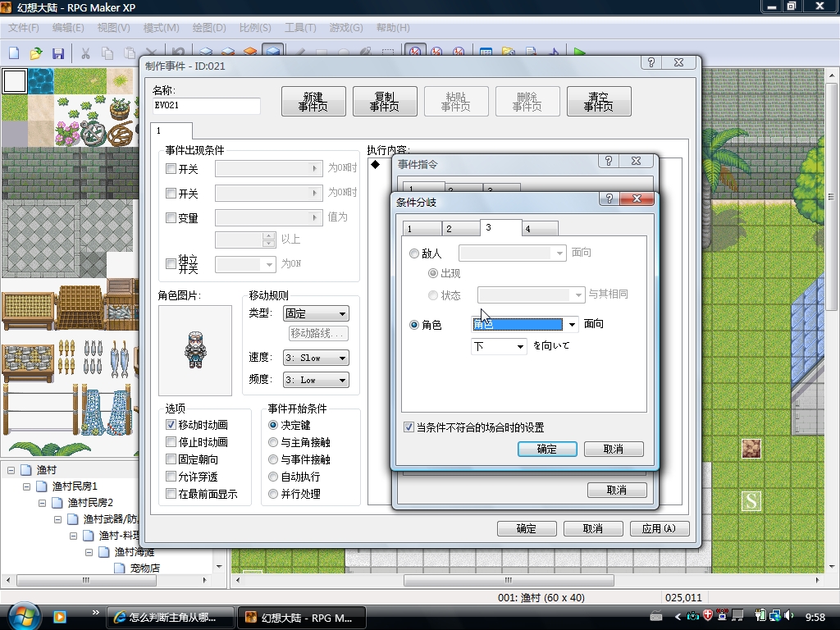Image resolution: width=840 pixels, height=630 pixels.
Task: Click the 新建事件页 button
Action: 313,101
